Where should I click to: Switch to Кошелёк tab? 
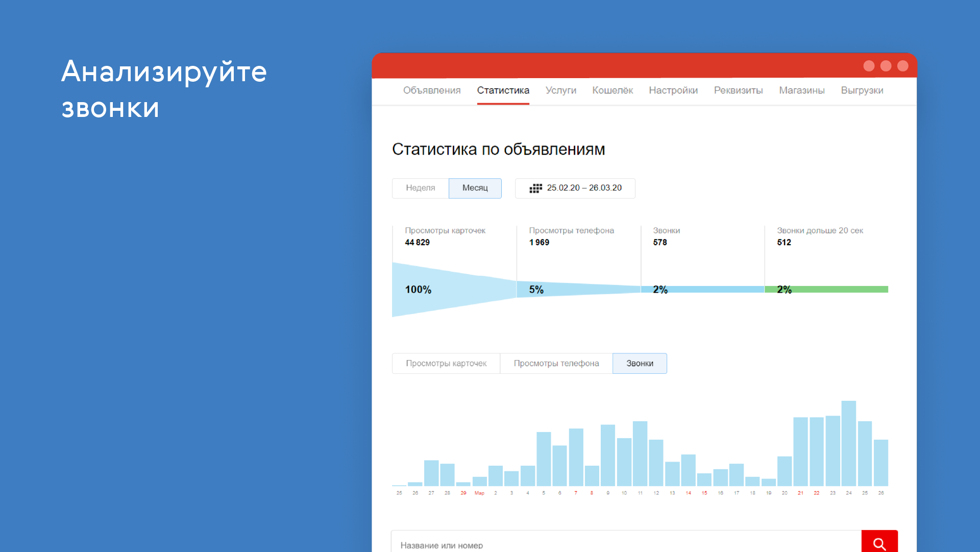612,90
